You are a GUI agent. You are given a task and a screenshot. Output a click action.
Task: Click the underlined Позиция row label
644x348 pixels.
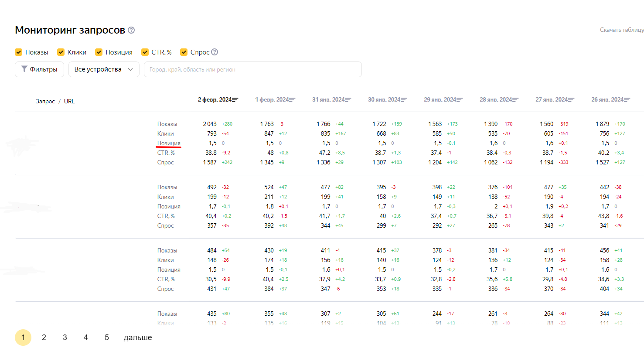click(x=169, y=143)
